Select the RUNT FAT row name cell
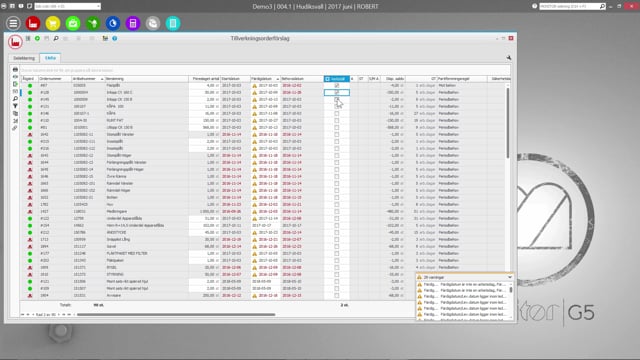The width and height of the screenshot is (640, 360). [x=147, y=120]
